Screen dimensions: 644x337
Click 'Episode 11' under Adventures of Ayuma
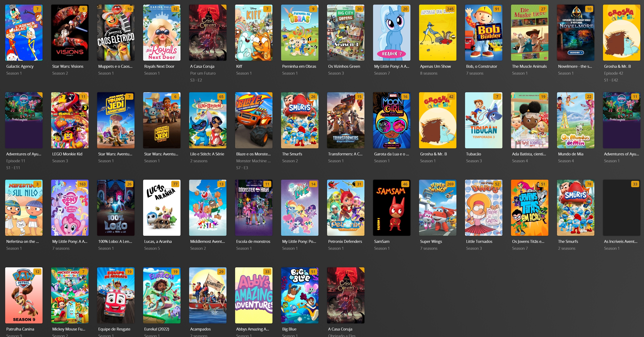coord(16,161)
